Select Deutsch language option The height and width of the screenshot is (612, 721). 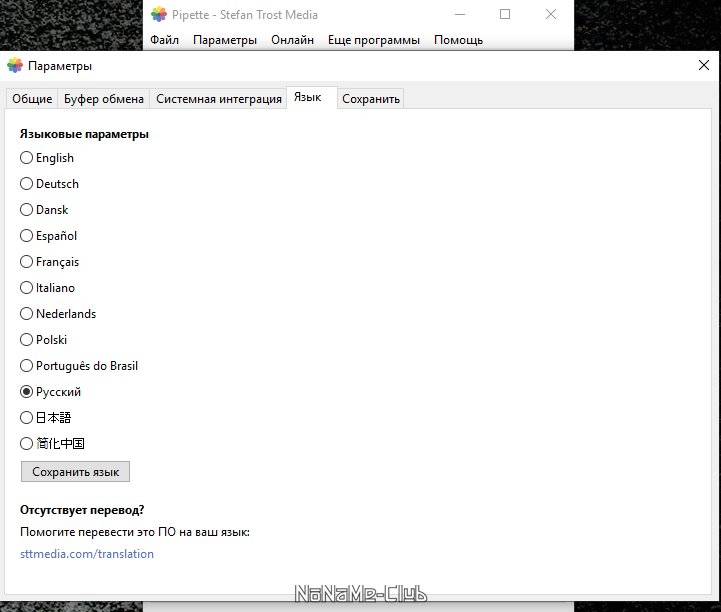pos(50,184)
